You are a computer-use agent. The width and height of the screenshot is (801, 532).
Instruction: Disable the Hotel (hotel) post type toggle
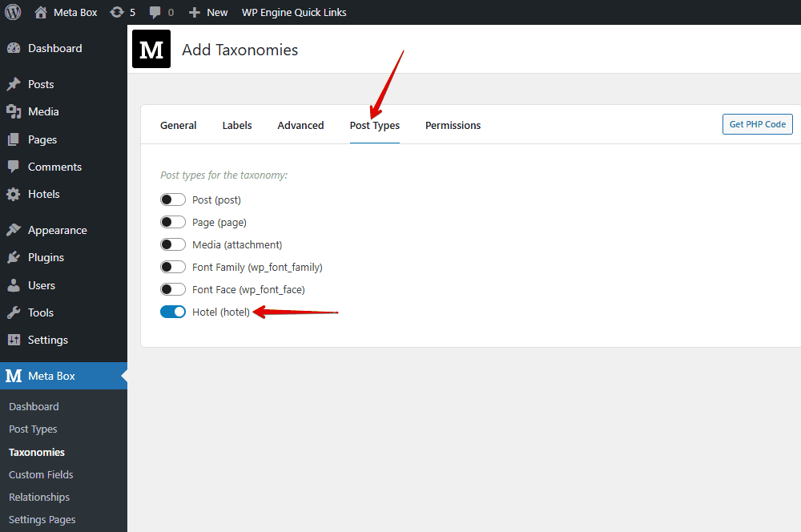tap(172, 312)
